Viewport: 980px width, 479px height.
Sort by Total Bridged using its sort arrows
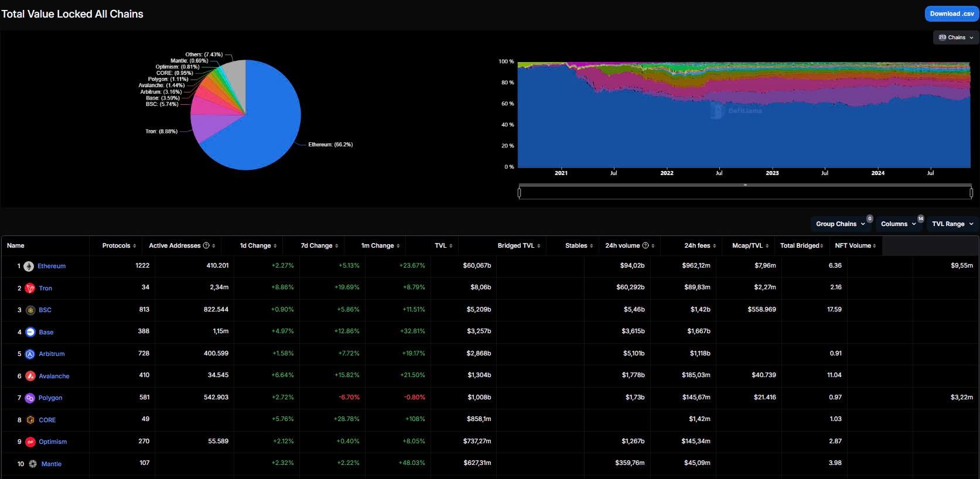click(x=822, y=246)
